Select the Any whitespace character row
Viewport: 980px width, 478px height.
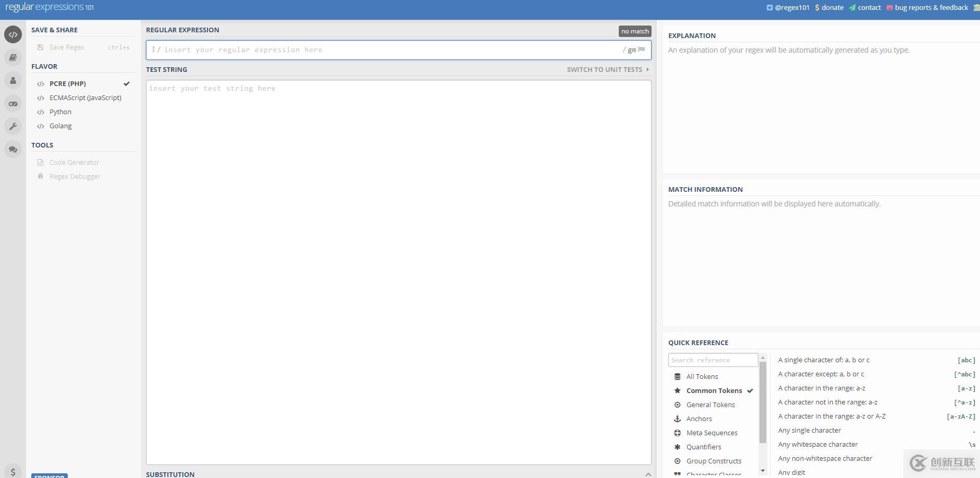(876, 445)
